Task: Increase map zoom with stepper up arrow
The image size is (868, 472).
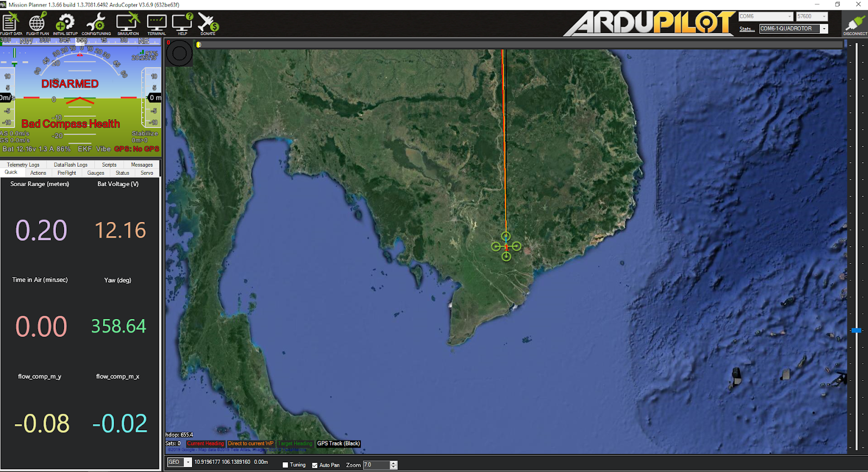Action: [x=394, y=463]
